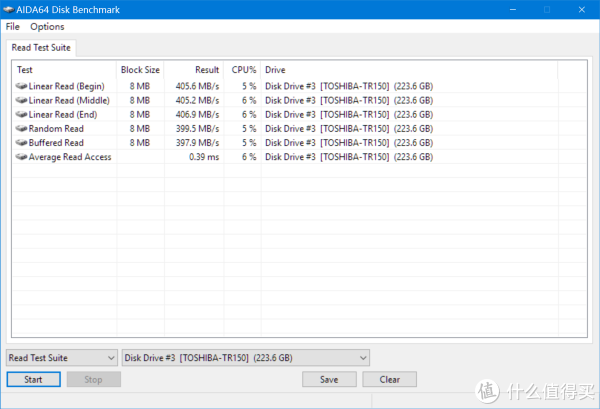This screenshot has width=600, height=409.
Task: Click the AIDA64 title bar app icon
Action: (x=8, y=10)
